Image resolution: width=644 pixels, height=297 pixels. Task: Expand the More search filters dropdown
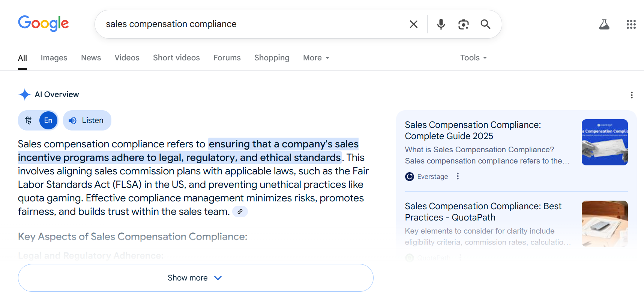(316, 58)
